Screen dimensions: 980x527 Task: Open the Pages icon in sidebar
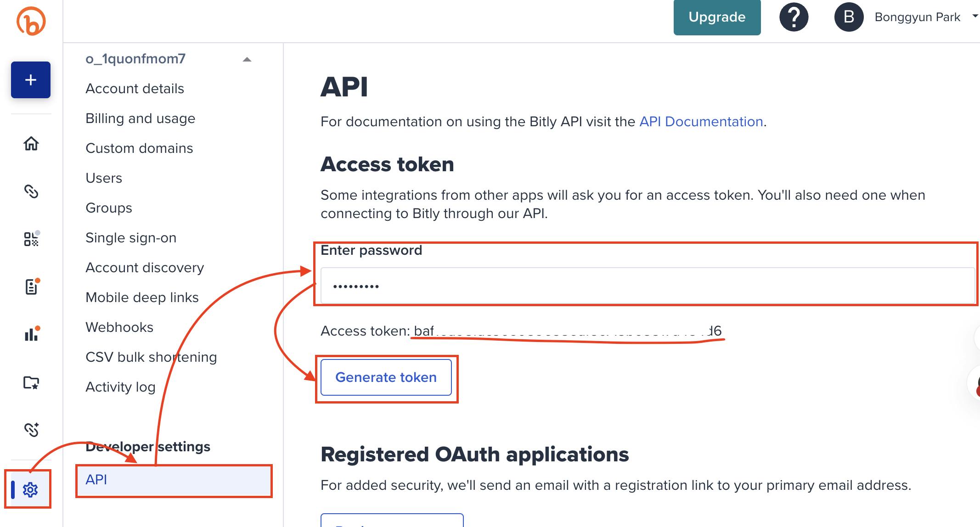[x=31, y=287]
